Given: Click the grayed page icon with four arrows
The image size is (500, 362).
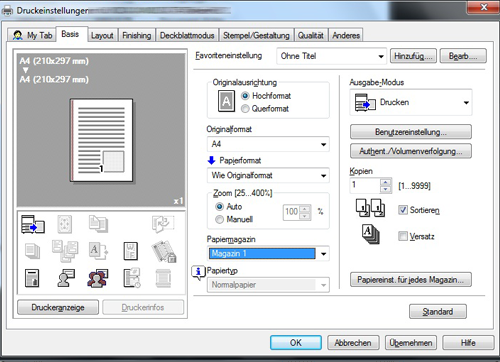Looking at the screenshot, I should [x=64, y=224].
